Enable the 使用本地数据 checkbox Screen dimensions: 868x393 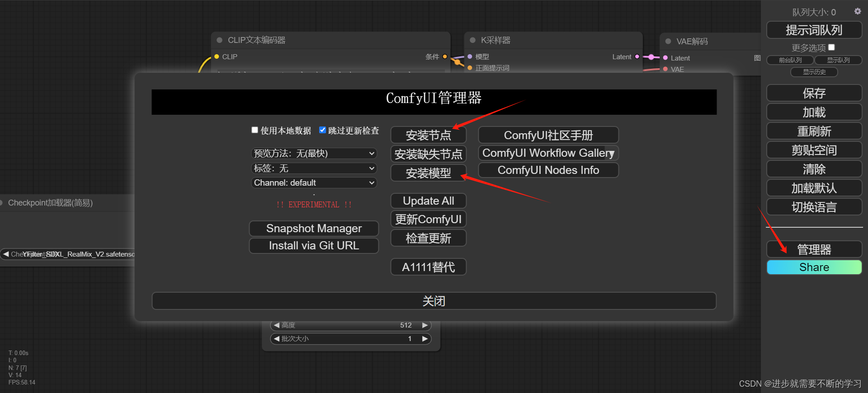(x=255, y=130)
